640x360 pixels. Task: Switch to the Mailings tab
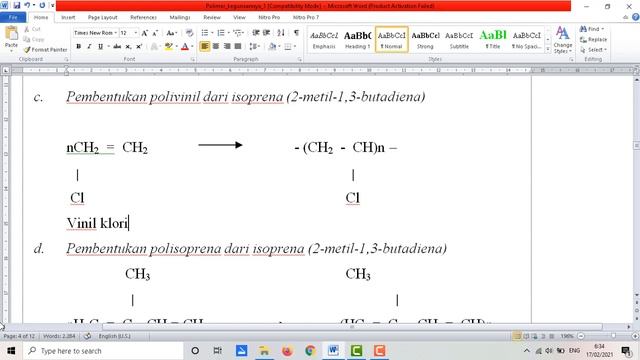(180, 17)
